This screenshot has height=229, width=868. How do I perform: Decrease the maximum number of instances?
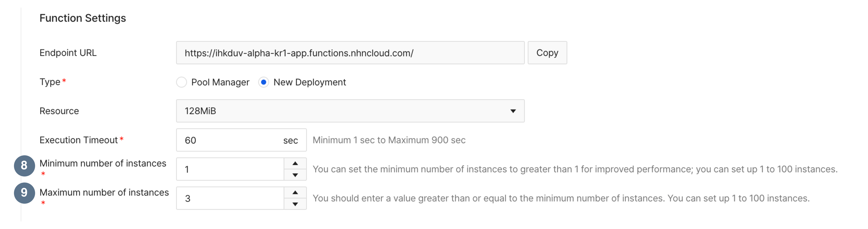295,204
